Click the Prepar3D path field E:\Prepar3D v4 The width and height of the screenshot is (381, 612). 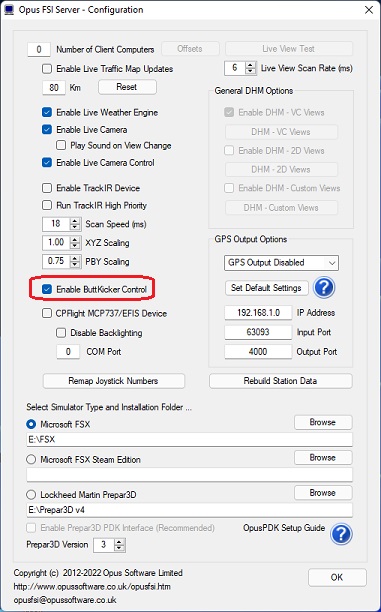click(189, 510)
